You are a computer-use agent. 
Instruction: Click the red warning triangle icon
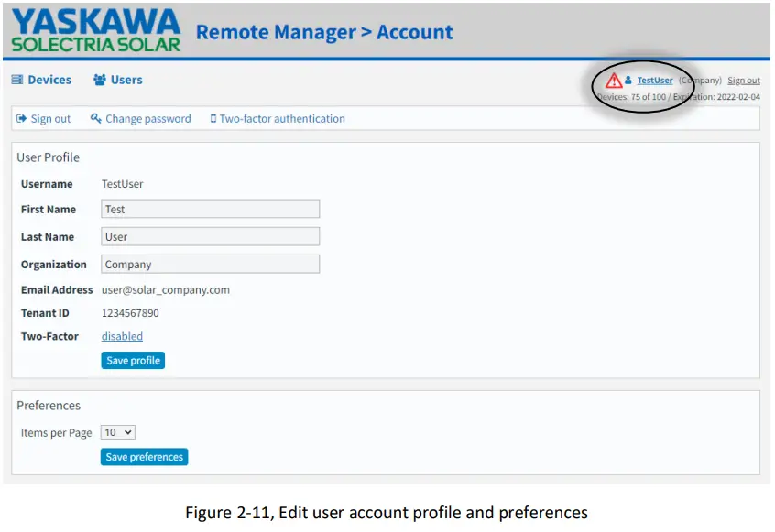[x=614, y=80]
